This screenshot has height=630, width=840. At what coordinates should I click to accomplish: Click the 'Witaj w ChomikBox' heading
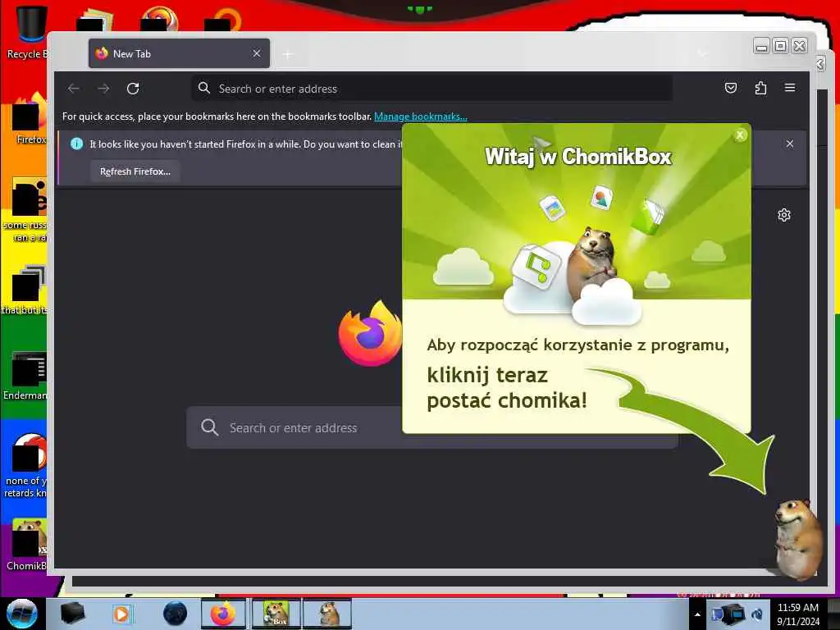coord(578,157)
